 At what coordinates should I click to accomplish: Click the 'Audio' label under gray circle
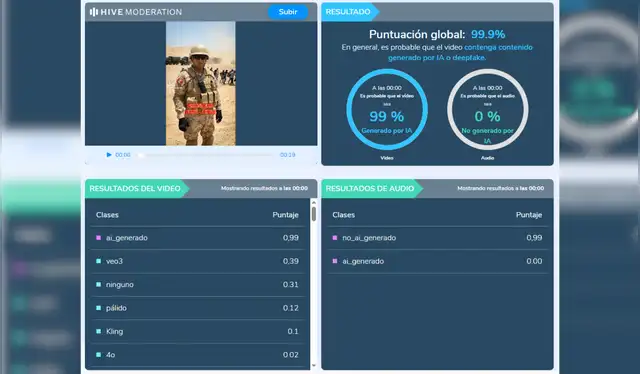coord(488,158)
